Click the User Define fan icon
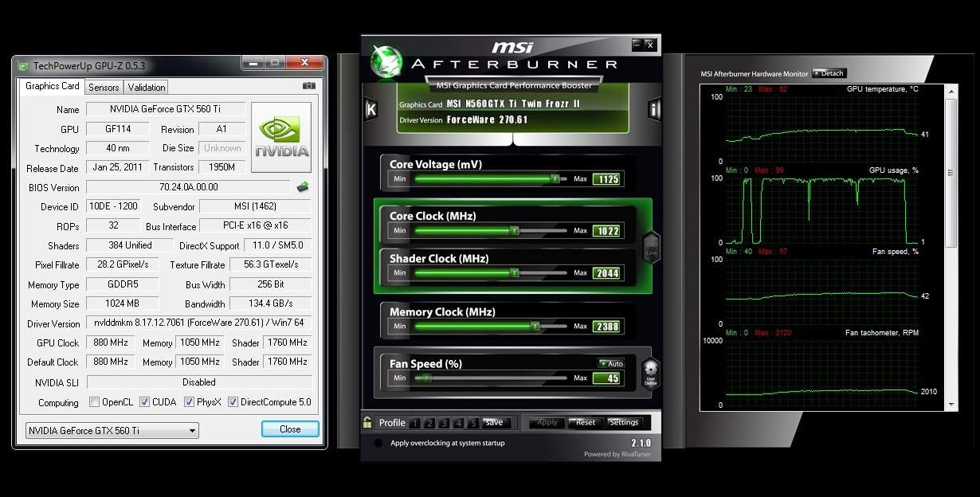 [651, 373]
